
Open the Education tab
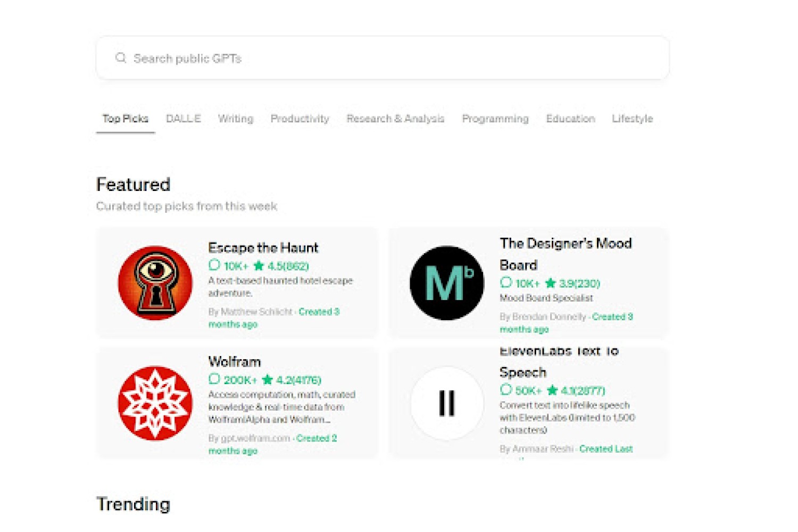(x=570, y=119)
